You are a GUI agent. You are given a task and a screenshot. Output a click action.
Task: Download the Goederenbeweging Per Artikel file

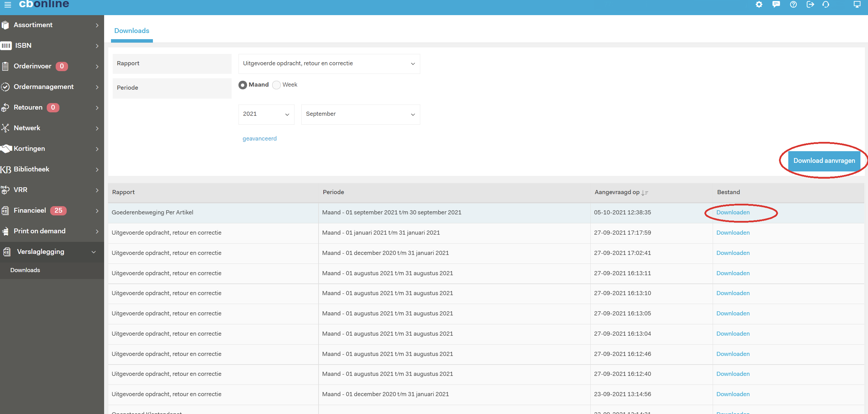click(733, 213)
